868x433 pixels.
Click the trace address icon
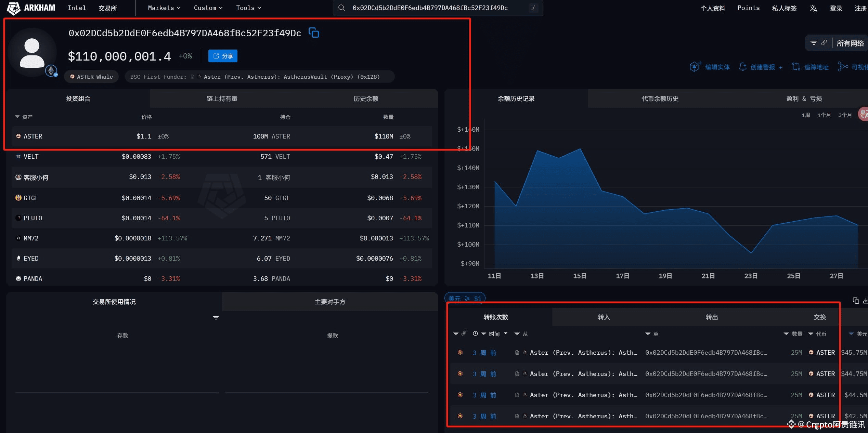796,67
